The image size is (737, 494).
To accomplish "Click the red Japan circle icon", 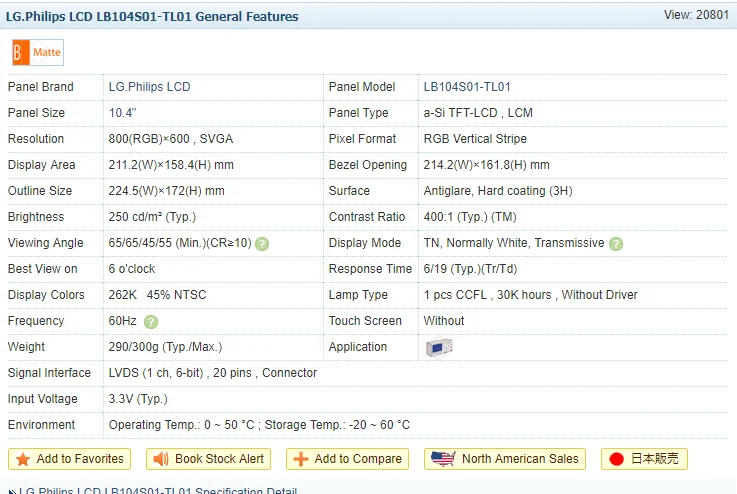I will click(616, 459).
